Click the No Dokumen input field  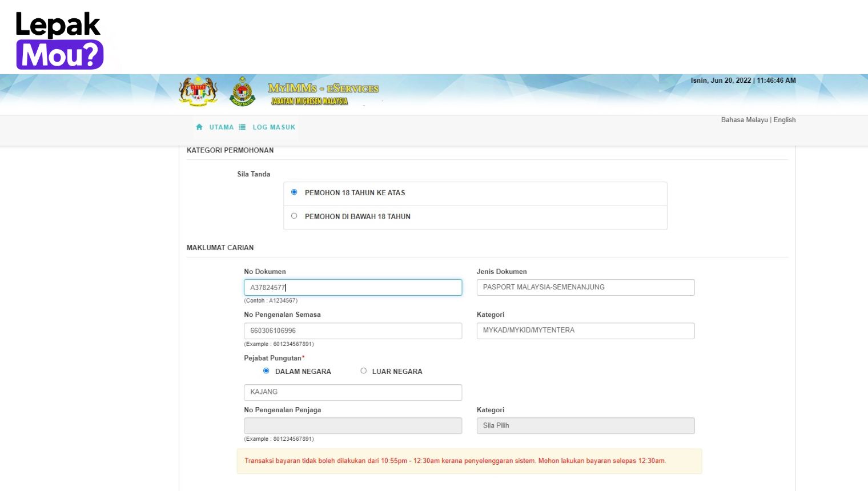[353, 287]
